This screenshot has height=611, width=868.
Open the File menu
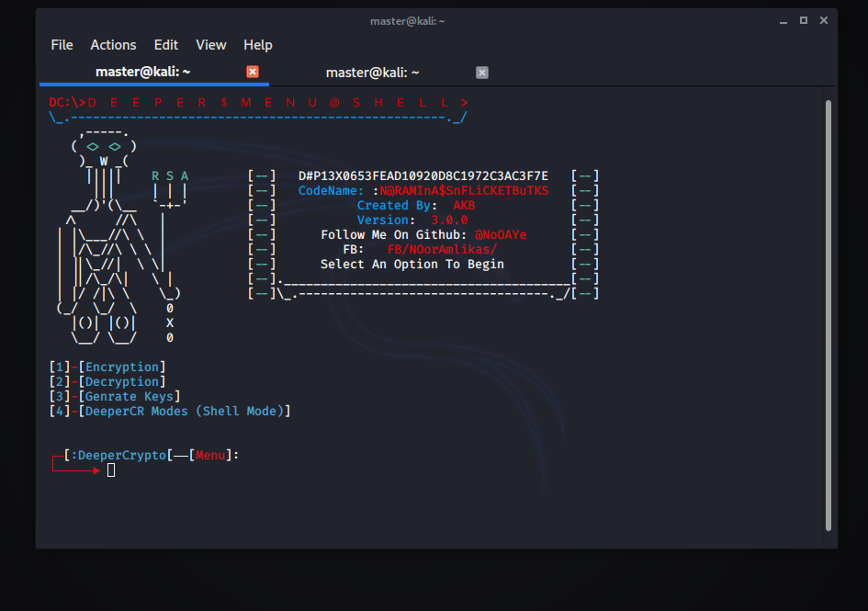pyautogui.click(x=62, y=45)
